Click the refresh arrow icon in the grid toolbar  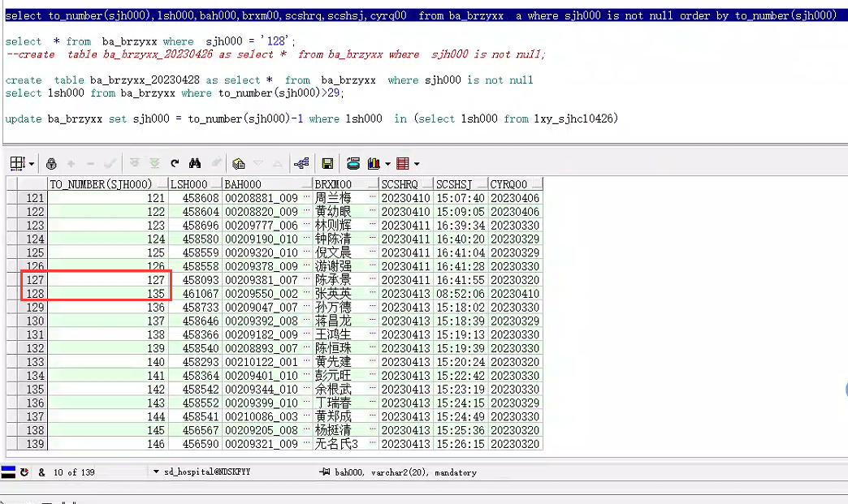click(x=175, y=163)
